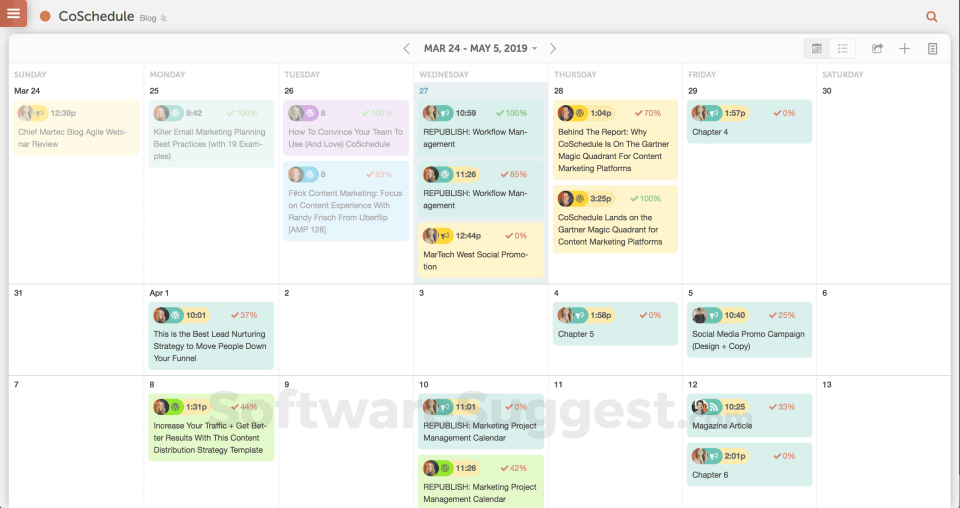The image size is (960, 508).
Task: Click the team members icon beside Blog
Action: pos(164,19)
